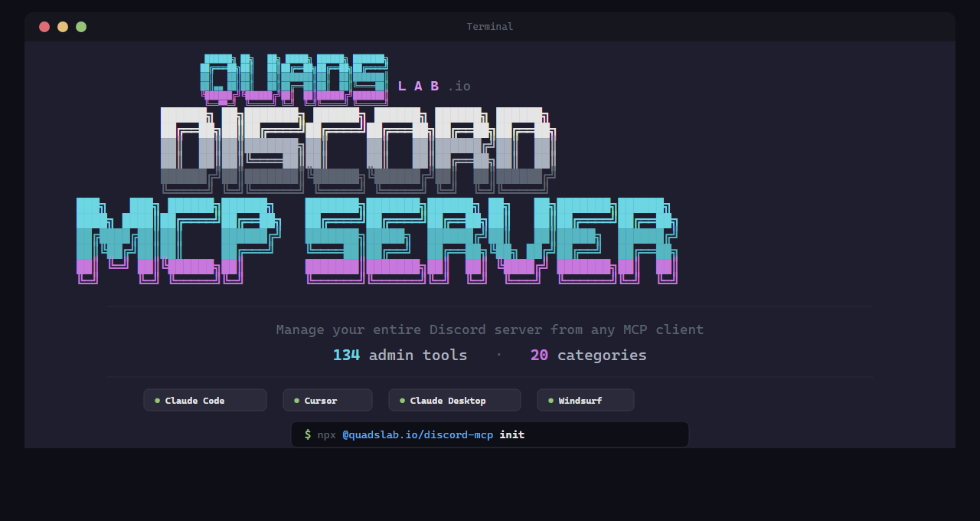980x521 pixels.
Task: Select the Claude Desktop client badge
Action: coord(454,399)
